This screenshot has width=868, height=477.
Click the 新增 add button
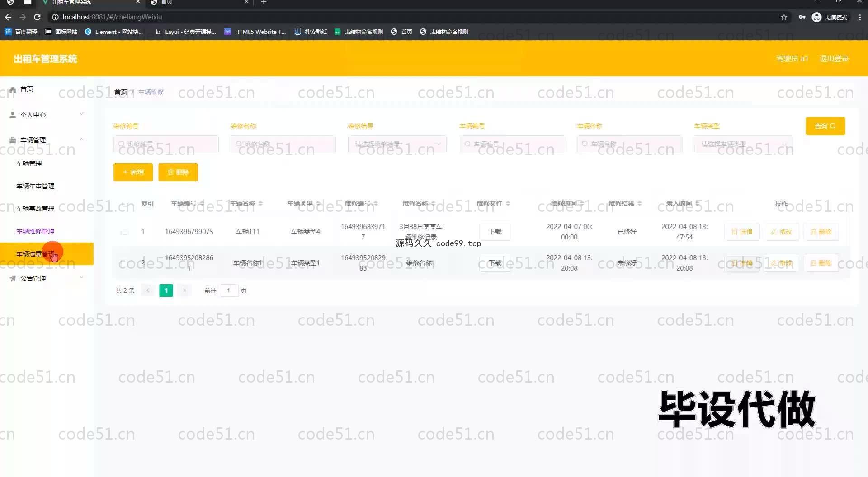pyautogui.click(x=133, y=172)
